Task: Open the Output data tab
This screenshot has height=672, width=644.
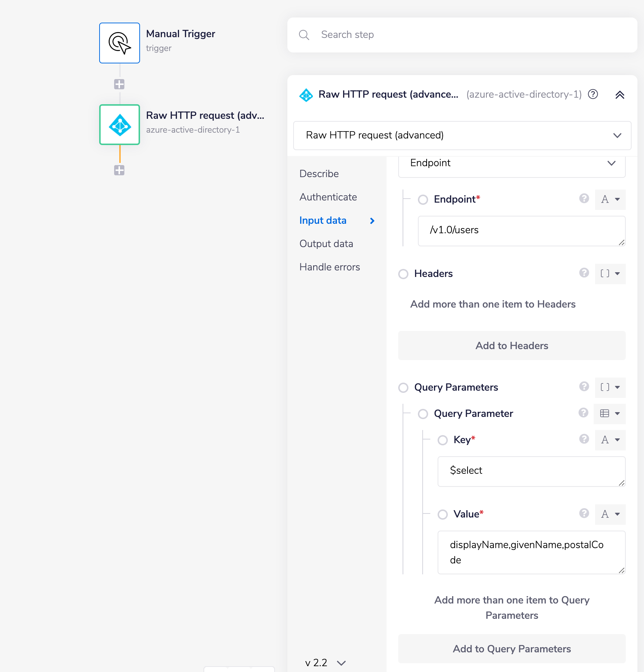Action: coord(326,244)
